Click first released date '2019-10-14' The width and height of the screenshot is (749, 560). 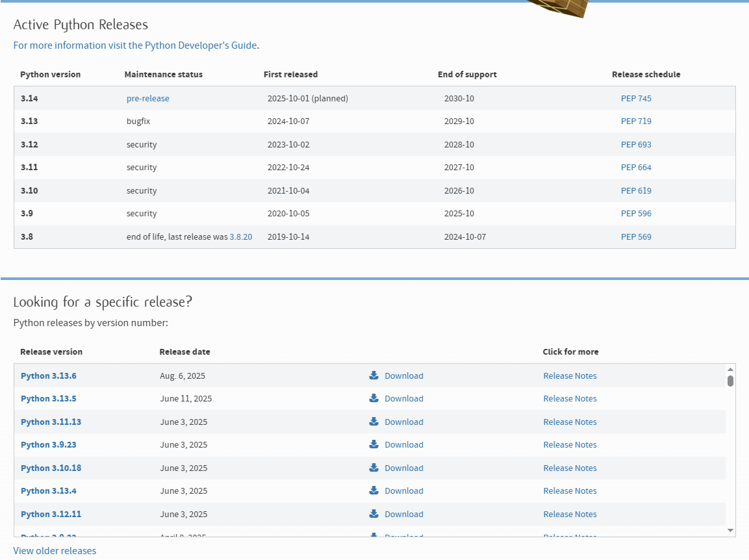[288, 236]
